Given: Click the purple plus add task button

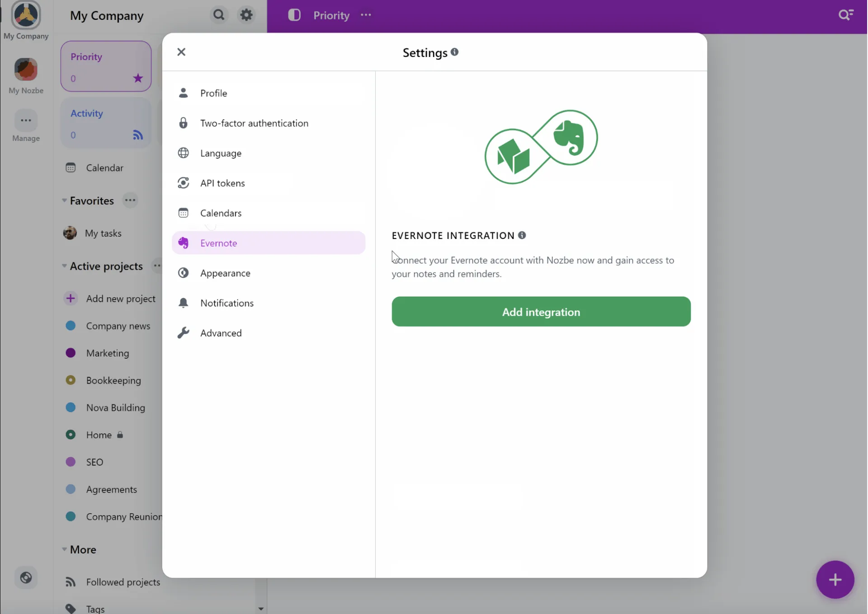Looking at the screenshot, I should coord(835,580).
